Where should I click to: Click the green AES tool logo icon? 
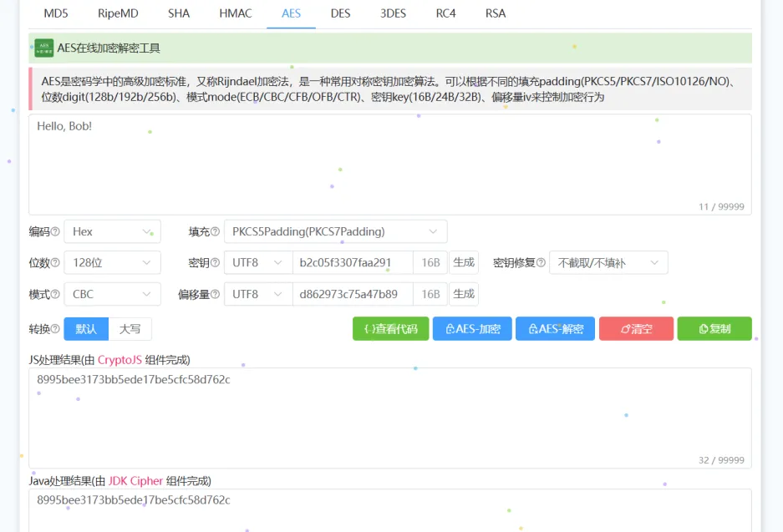[44, 48]
